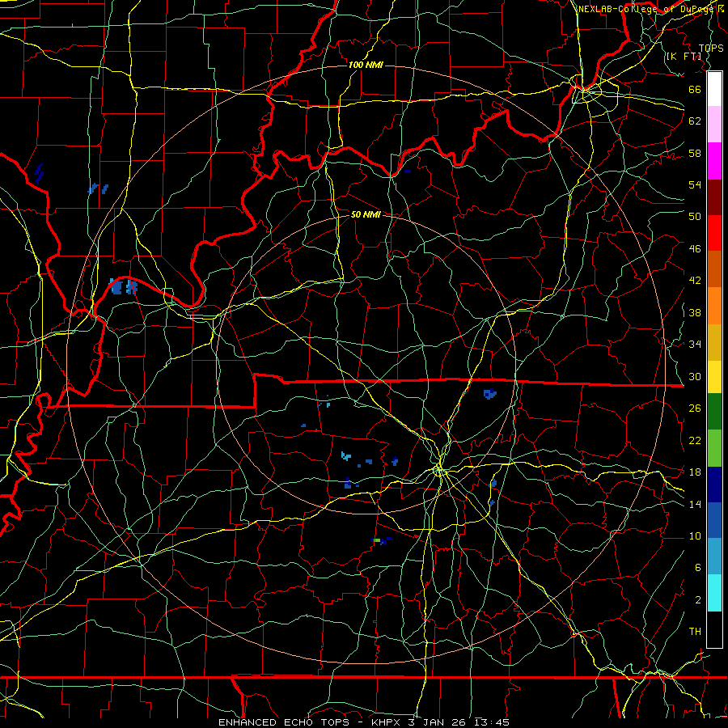Click the 34 legend value
This screenshot has width=728, height=728.
695,345
